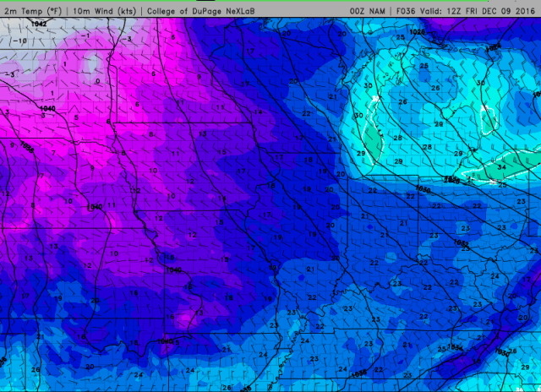This screenshot has height=392, width=541.
Task: Click the 1042 isobar label
Action: [37, 25]
